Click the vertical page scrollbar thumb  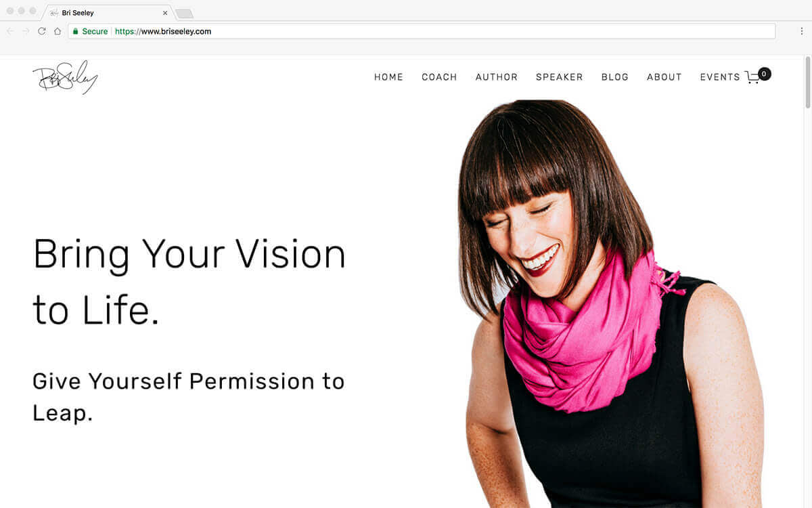click(x=807, y=82)
